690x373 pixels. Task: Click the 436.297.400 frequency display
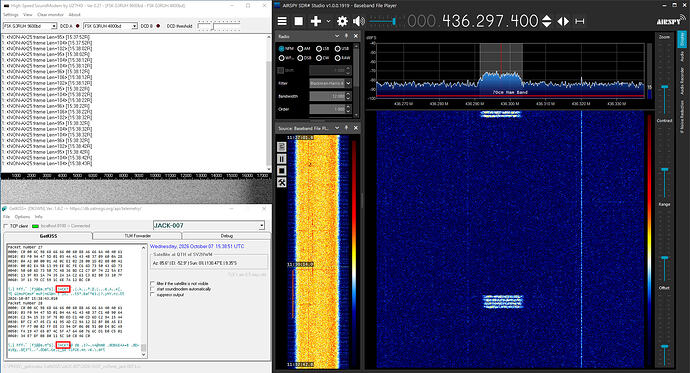[490, 21]
